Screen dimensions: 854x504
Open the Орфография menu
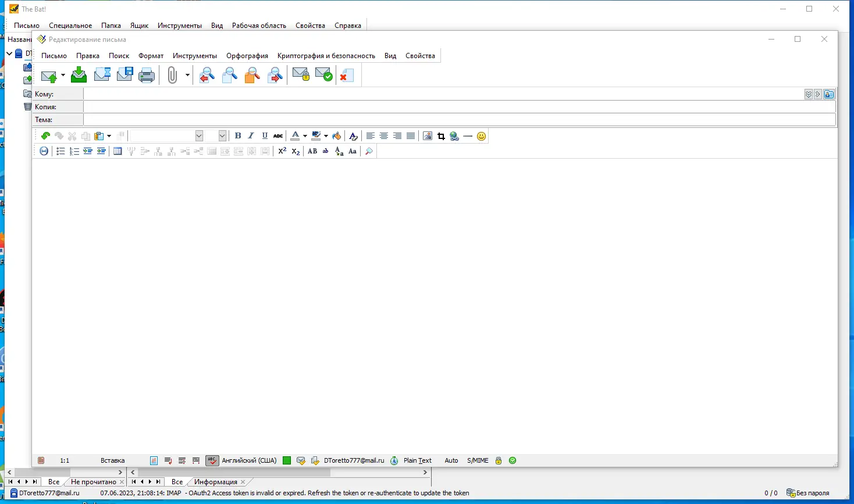(247, 56)
